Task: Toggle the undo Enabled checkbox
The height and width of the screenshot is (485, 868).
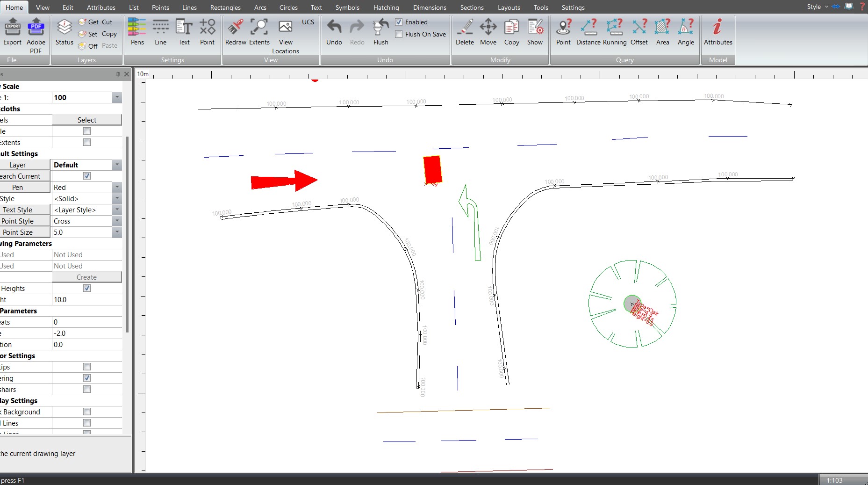Action: (399, 22)
